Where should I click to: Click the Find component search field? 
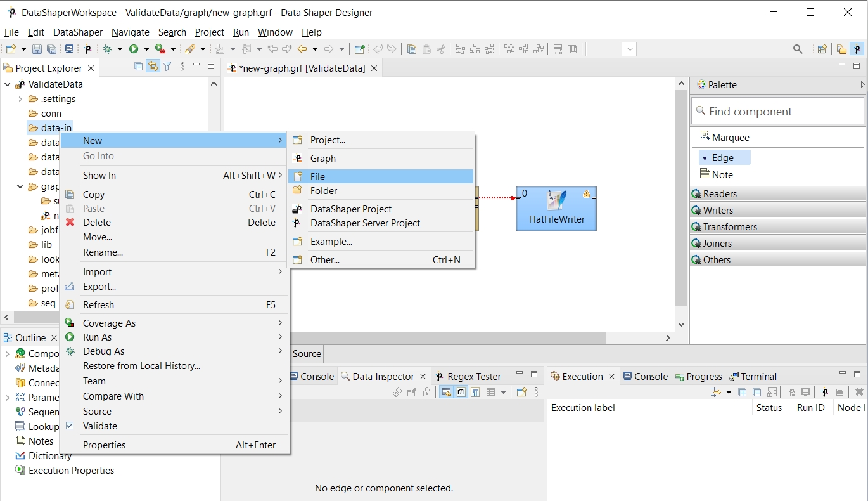coord(777,111)
